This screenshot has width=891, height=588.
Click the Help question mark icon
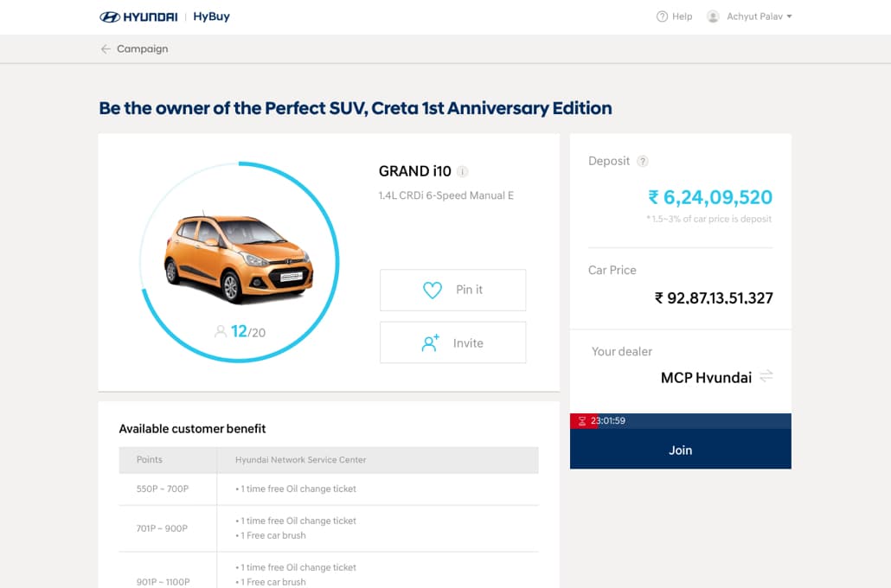pos(662,16)
